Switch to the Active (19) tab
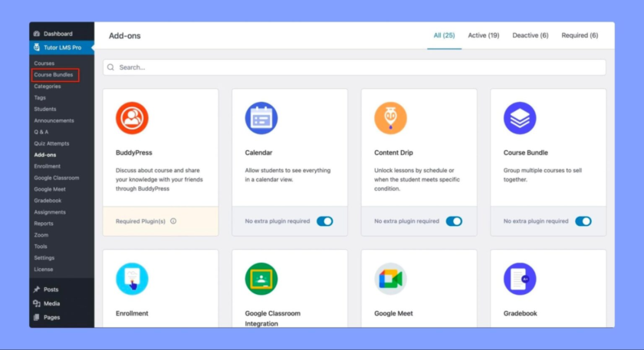644x350 pixels. coord(483,35)
